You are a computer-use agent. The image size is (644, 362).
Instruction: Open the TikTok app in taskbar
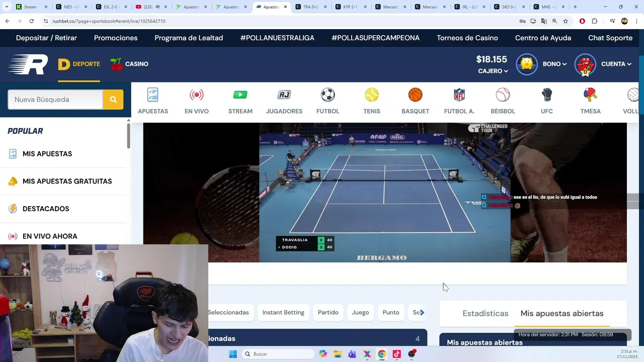pos(396,354)
